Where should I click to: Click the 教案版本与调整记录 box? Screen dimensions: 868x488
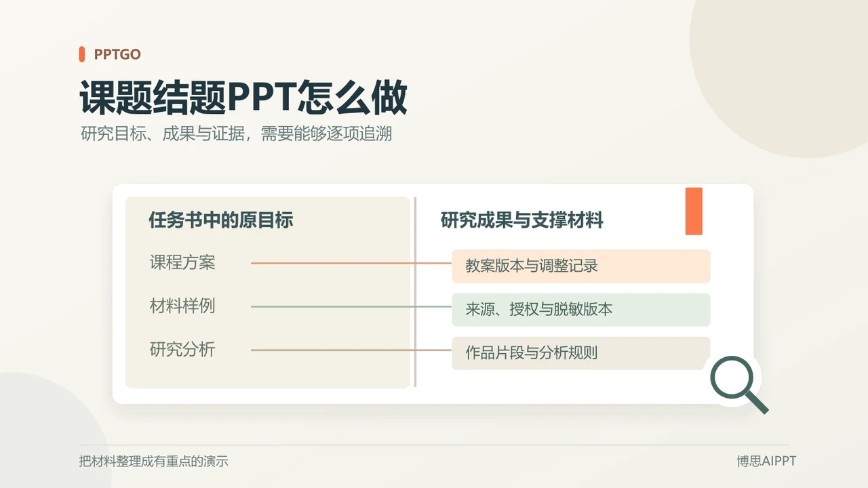pos(581,266)
